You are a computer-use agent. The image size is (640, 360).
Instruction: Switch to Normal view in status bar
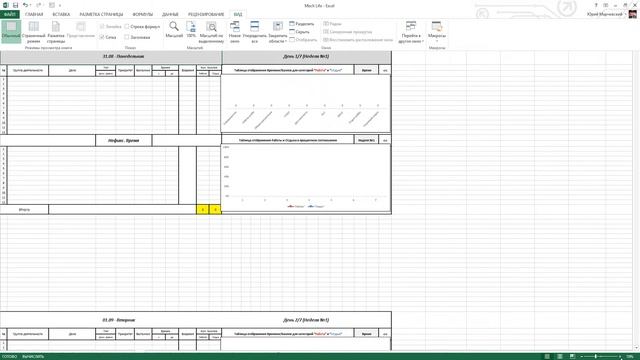click(547, 357)
